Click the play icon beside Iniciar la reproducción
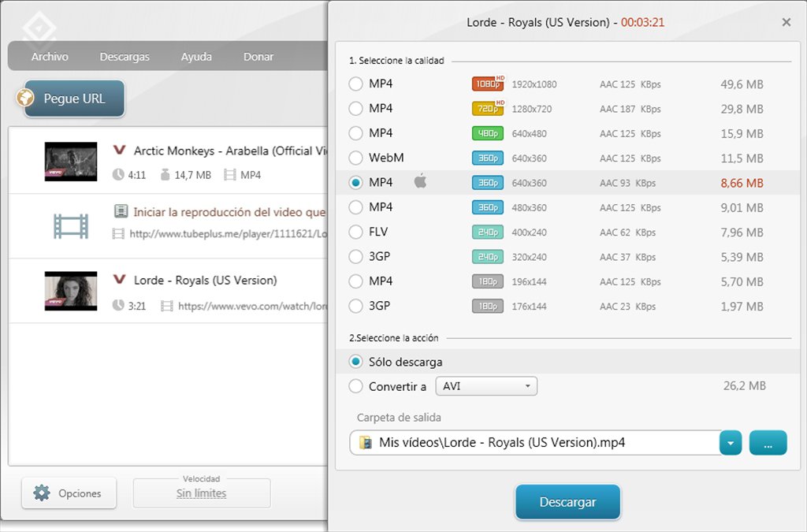Screen dimensions: 807x532 pyautogui.click(x=121, y=211)
